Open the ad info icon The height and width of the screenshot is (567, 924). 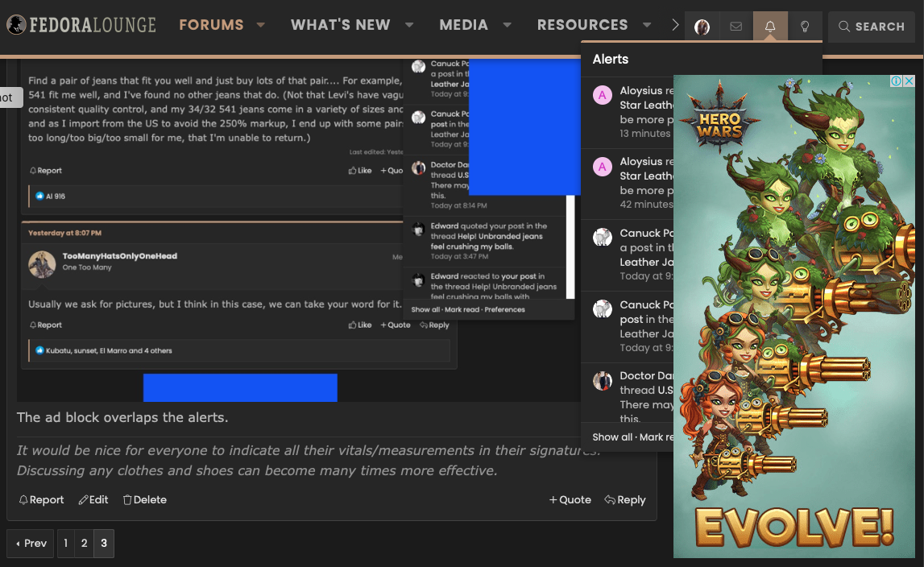(x=897, y=81)
